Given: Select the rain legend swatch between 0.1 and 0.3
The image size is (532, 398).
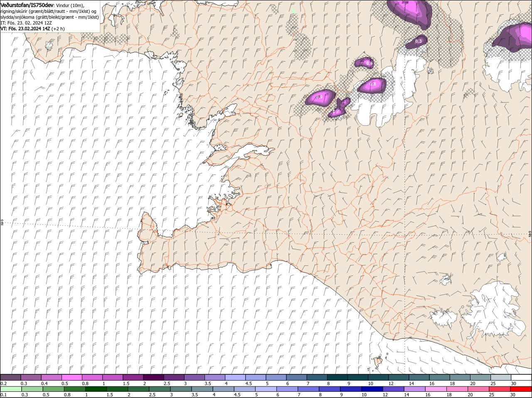Looking at the screenshot, I should pyautogui.click(x=11, y=389).
